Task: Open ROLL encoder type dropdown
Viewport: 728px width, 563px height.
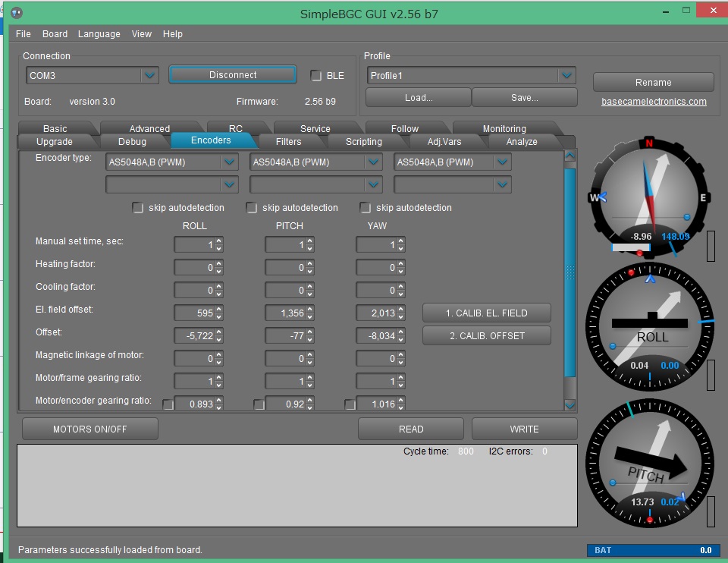Action: [x=229, y=162]
